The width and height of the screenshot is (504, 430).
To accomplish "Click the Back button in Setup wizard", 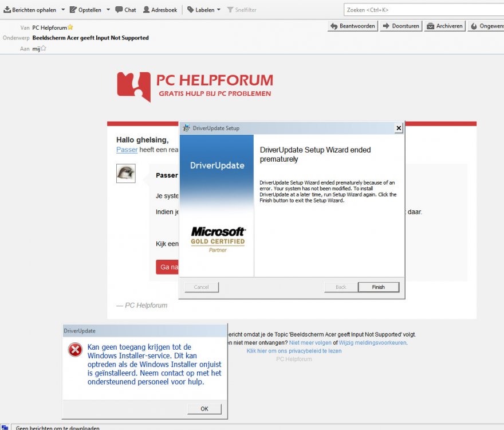I will (x=341, y=287).
